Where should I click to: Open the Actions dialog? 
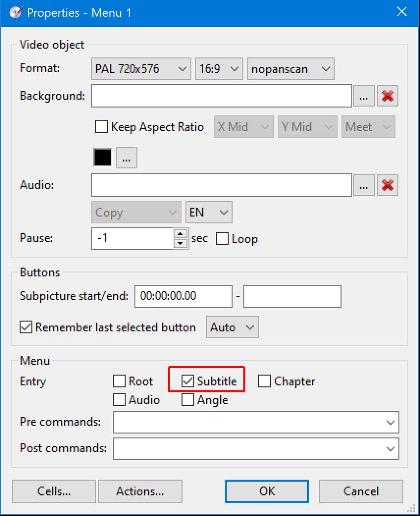click(140, 491)
